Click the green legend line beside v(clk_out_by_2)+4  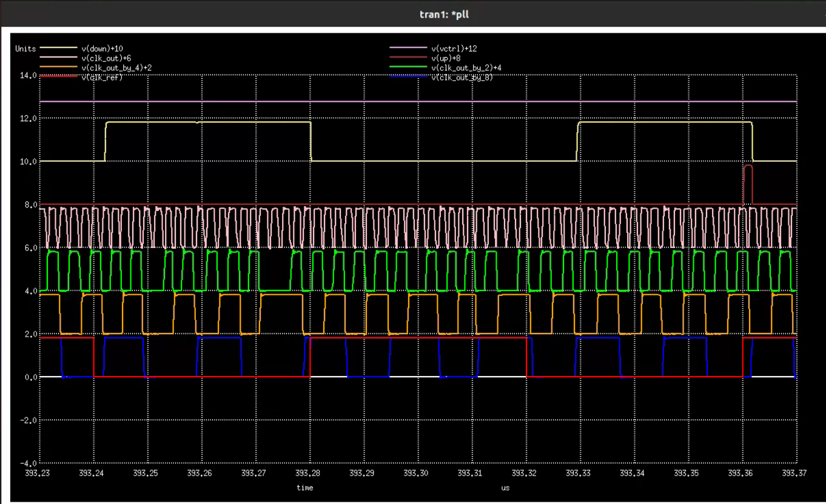pyautogui.click(x=409, y=68)
